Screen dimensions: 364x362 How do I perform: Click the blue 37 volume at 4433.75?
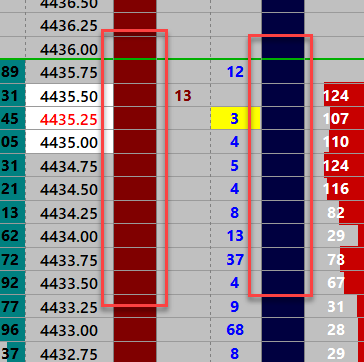pos(235,259)
